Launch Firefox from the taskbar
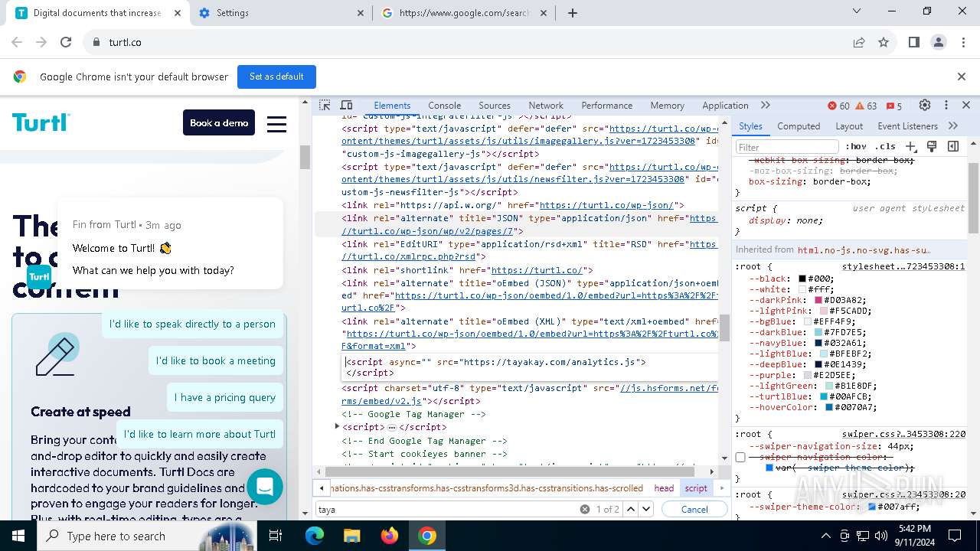980x551 pixels. [x=390, y=536]
